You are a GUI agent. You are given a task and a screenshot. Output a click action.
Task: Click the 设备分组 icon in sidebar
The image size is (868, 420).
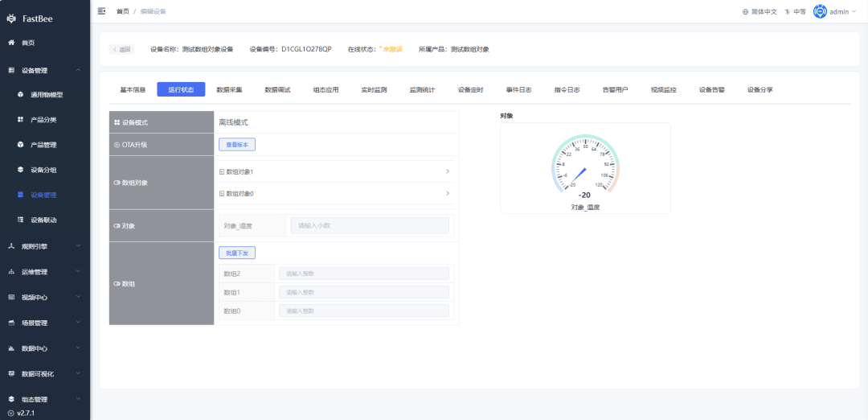[x=20, y=170]
